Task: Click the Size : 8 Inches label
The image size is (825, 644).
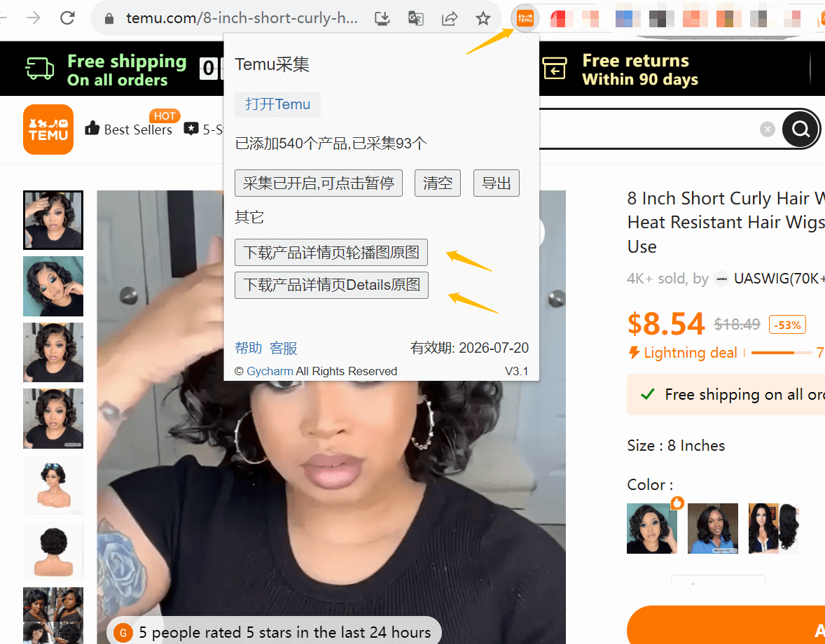Action: coord(676,446)
